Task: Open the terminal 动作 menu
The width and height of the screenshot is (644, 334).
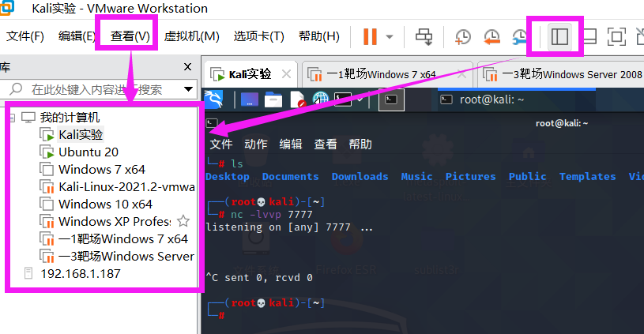Action: tap(256, 144)
